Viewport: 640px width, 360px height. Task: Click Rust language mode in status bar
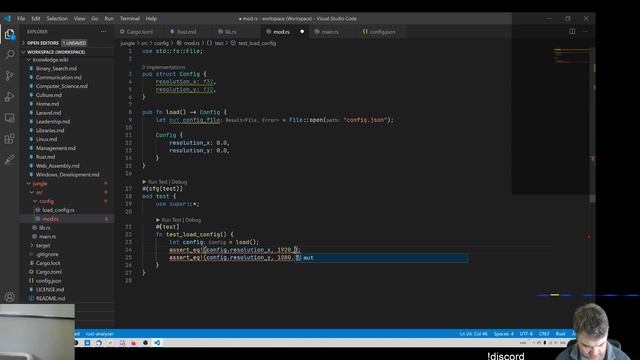tap(560, 334)
